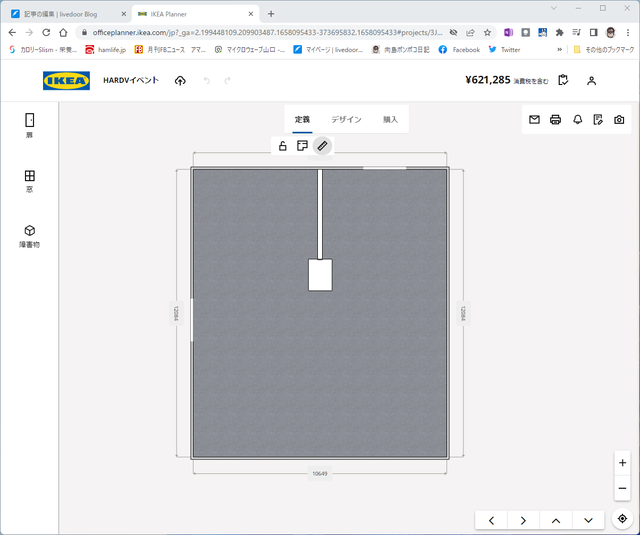Click the IKEA logo
The width and height of the screenshot is (640, 535).
click(x=66, y=80)
